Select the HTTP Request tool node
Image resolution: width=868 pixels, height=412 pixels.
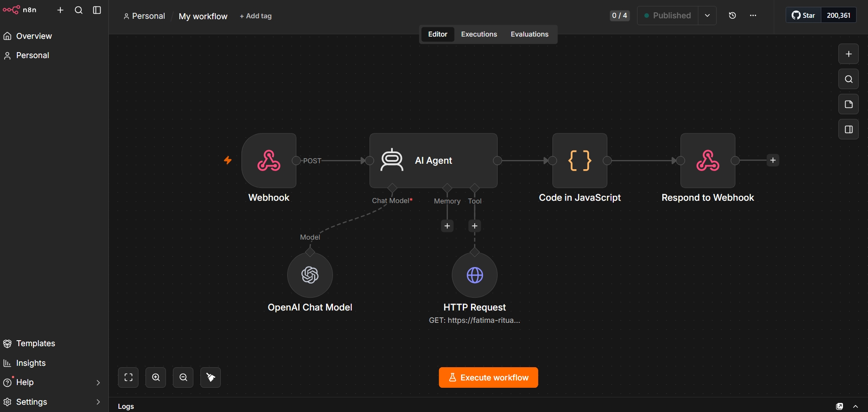point(475,275)
